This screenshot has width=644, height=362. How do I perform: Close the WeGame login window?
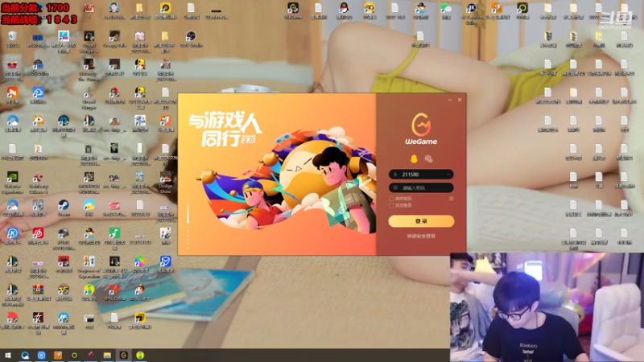pyautogui.click(x=460, y=100)
